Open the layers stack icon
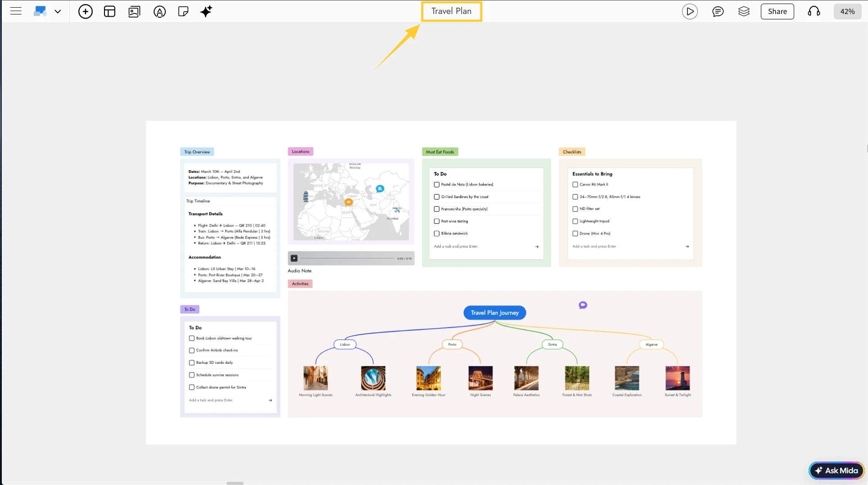 tap(744, 11)
